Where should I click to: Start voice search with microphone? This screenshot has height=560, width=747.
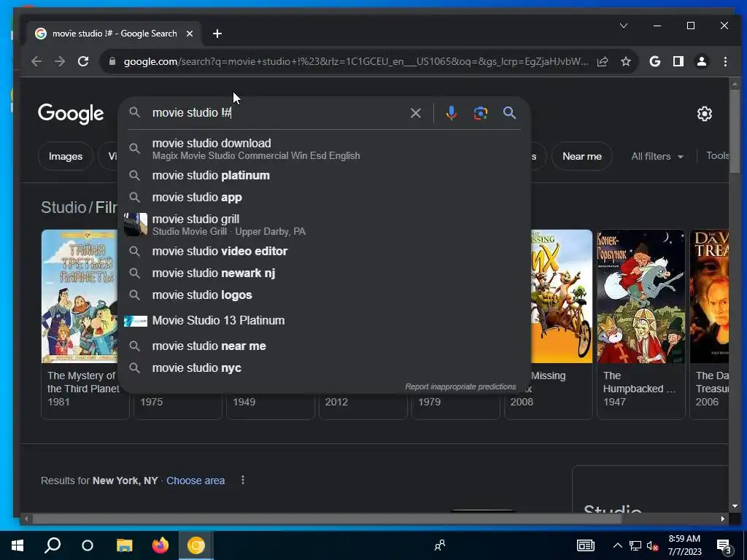451,113
